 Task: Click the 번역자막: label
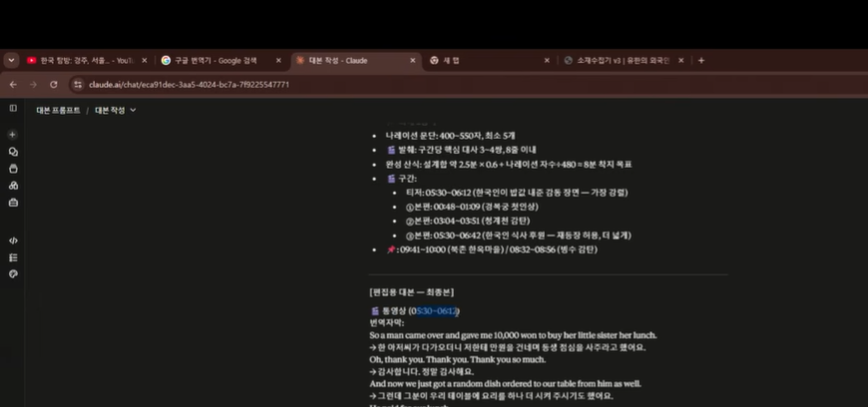pyautogui.click(x=386, y=323)
